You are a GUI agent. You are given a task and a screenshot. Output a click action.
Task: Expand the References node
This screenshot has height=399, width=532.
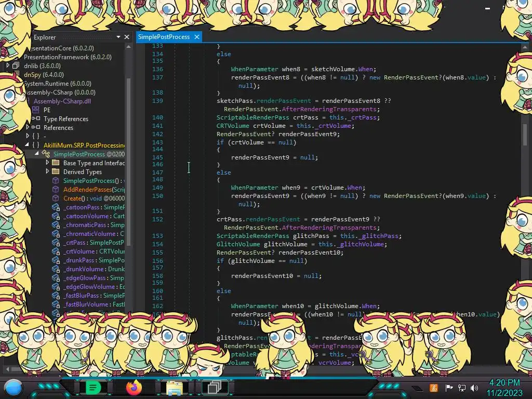[28, 127]
